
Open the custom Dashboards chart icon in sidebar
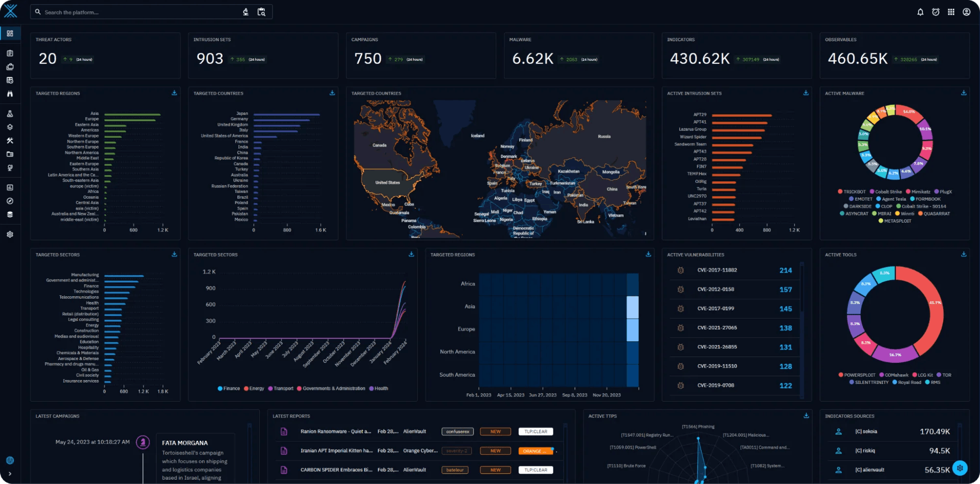tap(10, 187)
